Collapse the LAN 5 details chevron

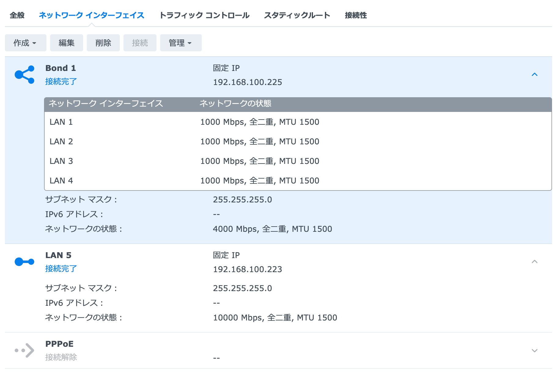pyautogui.click(x=534, y=262)
